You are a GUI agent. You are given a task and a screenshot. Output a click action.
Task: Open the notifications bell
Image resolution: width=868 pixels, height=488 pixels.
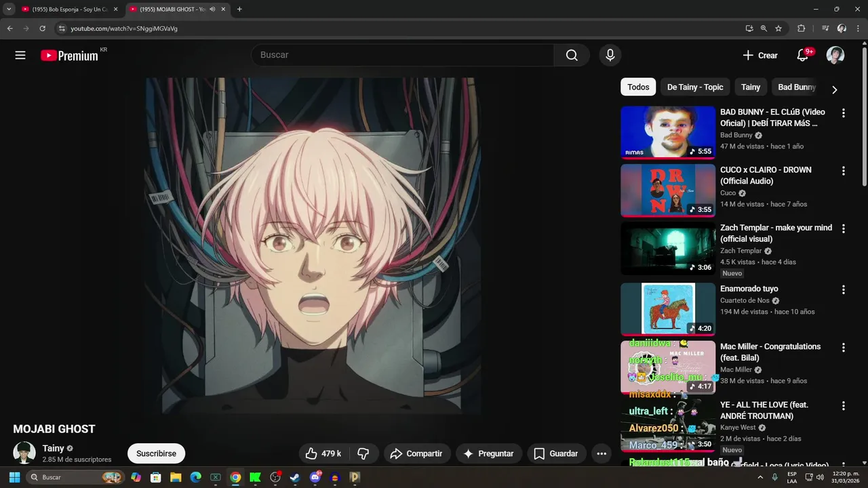(803, 56)
